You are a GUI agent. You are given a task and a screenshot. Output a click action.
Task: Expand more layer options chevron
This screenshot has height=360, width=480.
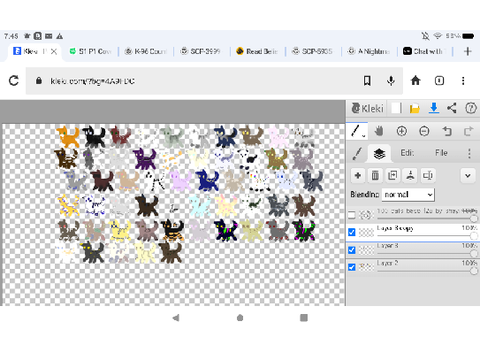[468, 175]
